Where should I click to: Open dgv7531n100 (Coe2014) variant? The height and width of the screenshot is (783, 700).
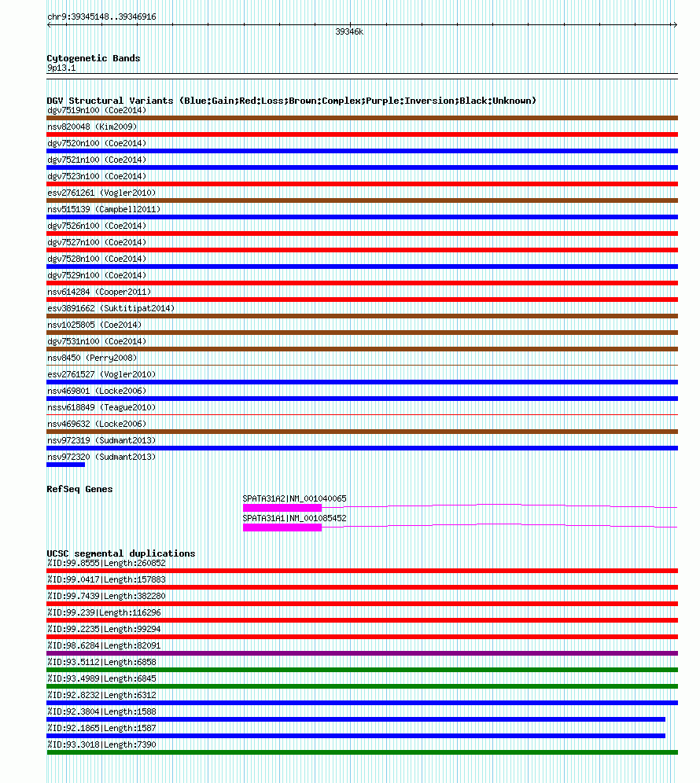coord(97,341)
